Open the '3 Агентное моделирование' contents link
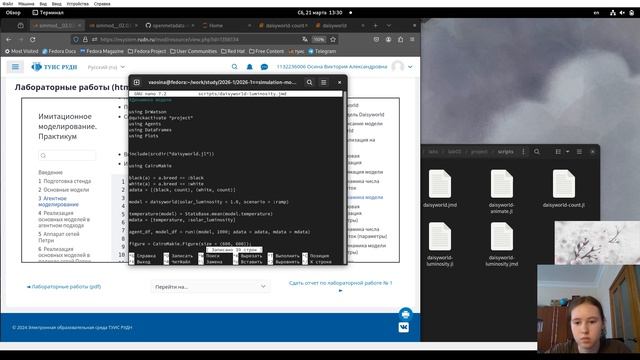 [58, 201]
